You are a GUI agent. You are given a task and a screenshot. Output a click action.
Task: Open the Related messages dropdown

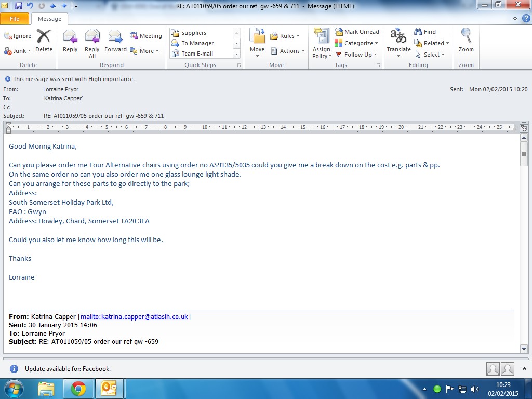432,43
